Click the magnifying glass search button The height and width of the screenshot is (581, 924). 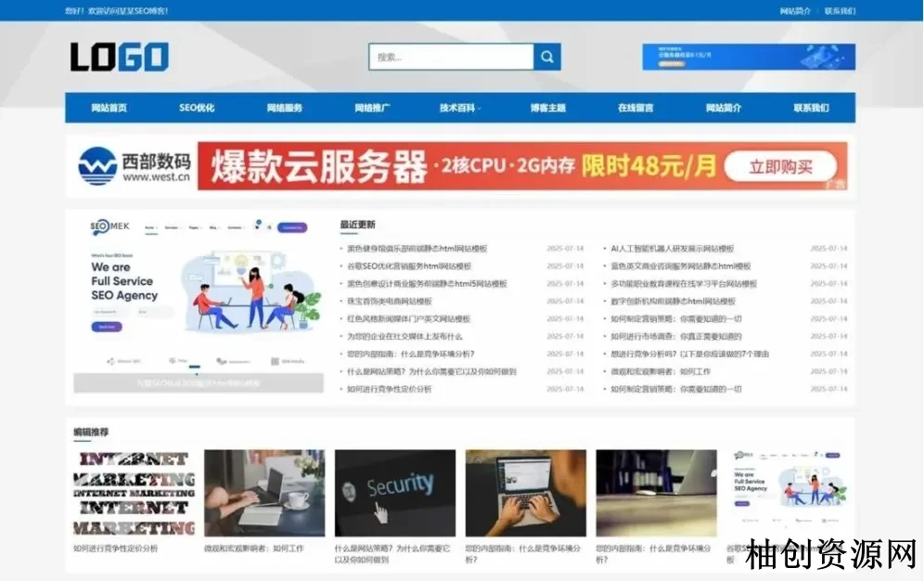coord(547,57)
